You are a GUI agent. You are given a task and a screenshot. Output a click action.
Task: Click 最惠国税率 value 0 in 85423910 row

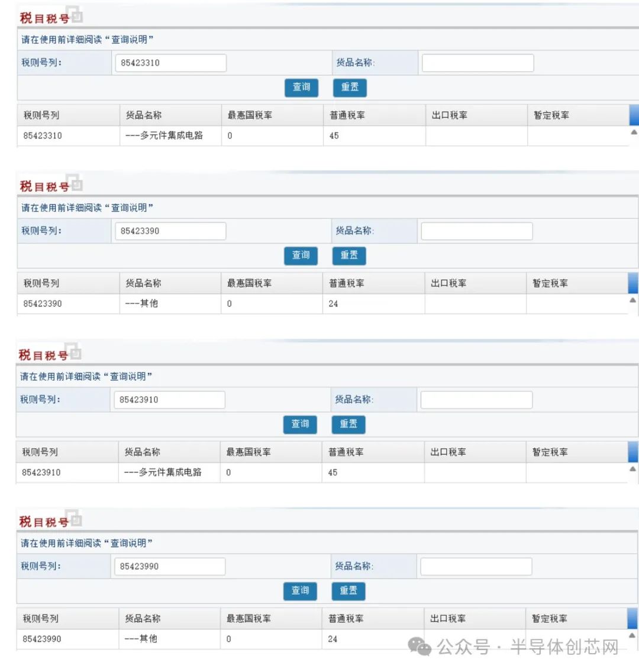click(x=228, y=472)
